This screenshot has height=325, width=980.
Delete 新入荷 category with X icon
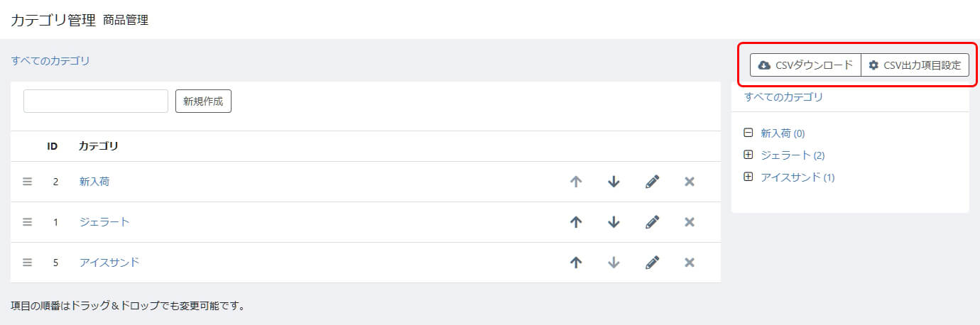[x=689, y=182]
